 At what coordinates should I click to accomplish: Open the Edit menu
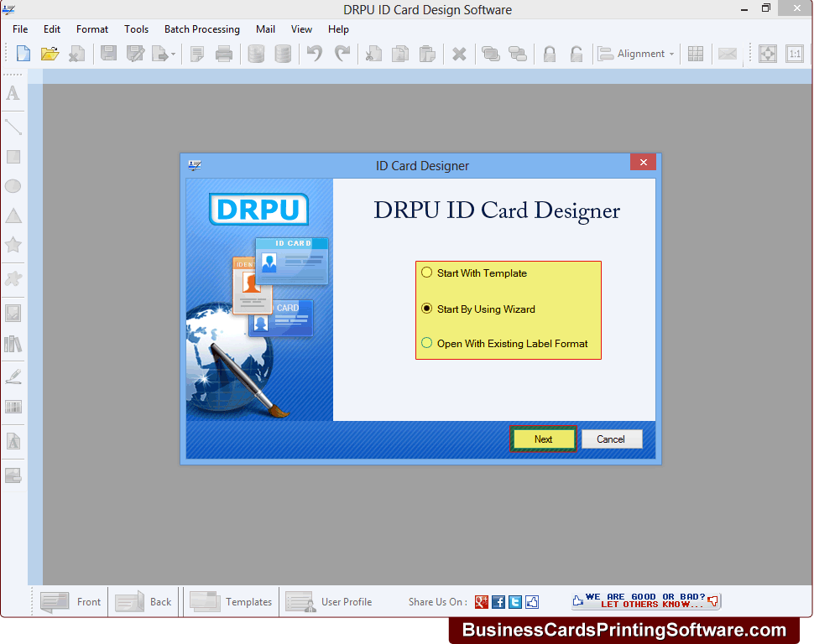(52, 29)
